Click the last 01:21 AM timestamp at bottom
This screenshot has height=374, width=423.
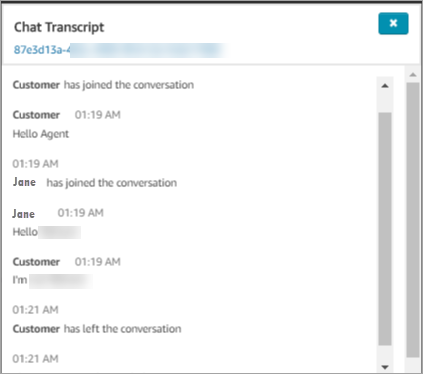(x=35, y=359)
